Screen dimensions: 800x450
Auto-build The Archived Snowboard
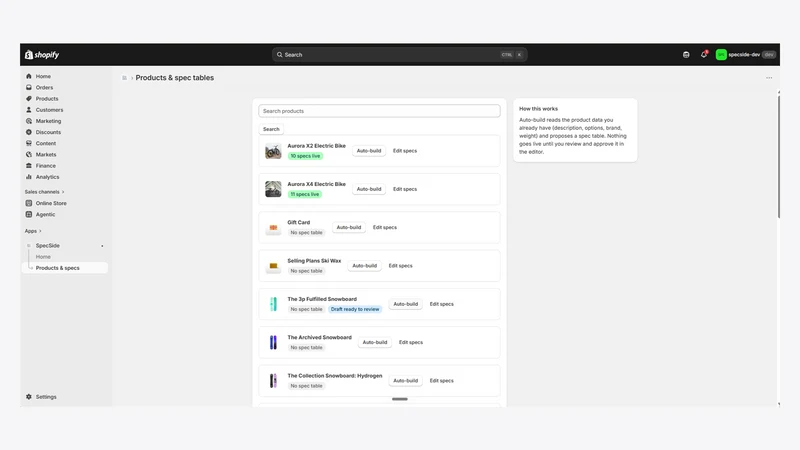point(374,342)
